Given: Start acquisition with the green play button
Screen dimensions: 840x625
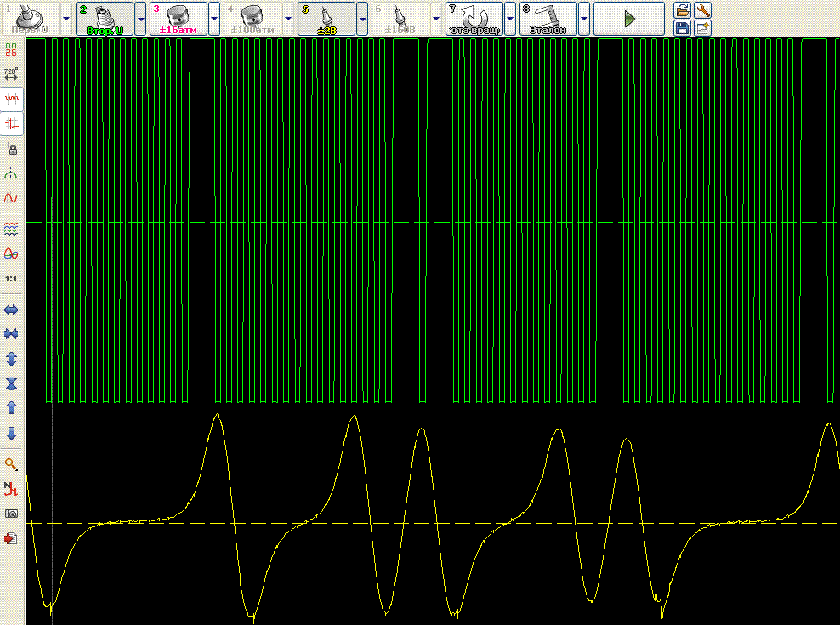Looking at the screenshot, I should pyautogui.click(x=629, y=17).
